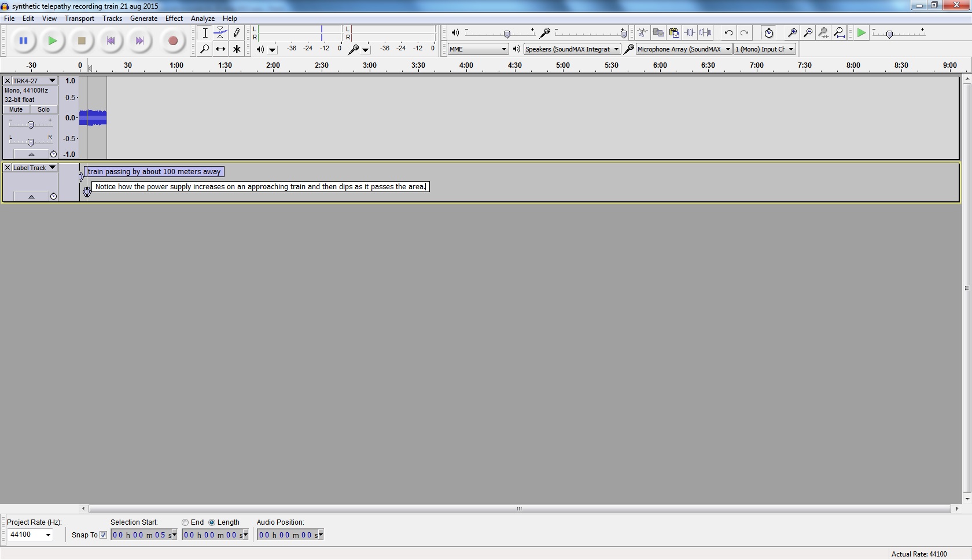972x560 pixels.
Task: Click the Record button
Action: (x=172, y=41)
